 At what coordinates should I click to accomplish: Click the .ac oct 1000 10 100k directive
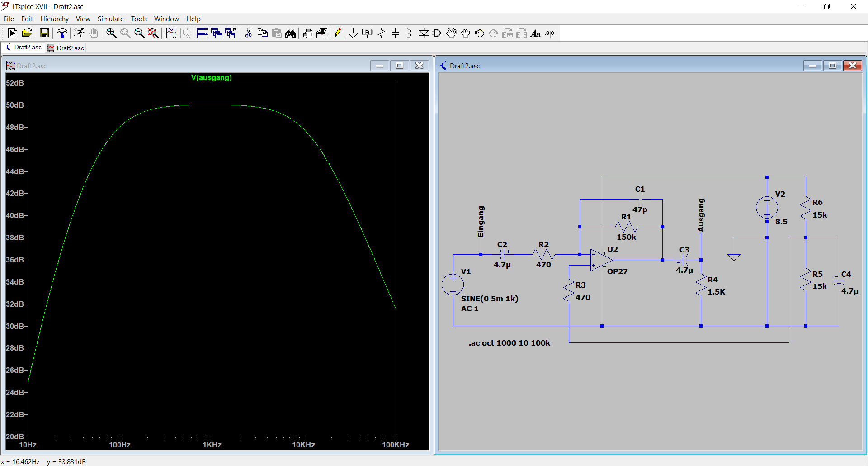point(509,343)
